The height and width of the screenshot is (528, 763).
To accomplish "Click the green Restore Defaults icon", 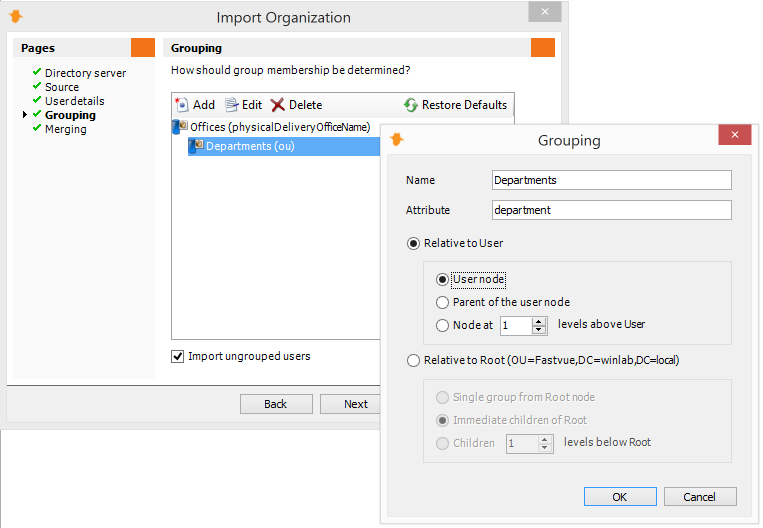I will pos(411,105).
